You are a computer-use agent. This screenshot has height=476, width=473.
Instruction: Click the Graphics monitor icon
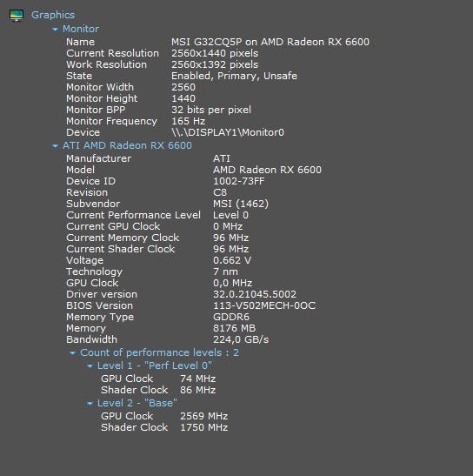[x=17, y=15]
